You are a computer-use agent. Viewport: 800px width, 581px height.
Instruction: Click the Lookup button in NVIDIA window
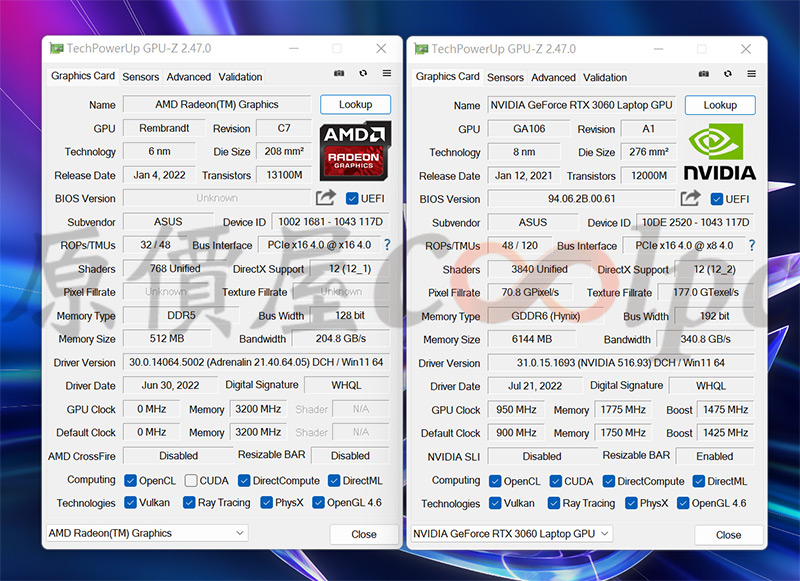pos(720,105)
